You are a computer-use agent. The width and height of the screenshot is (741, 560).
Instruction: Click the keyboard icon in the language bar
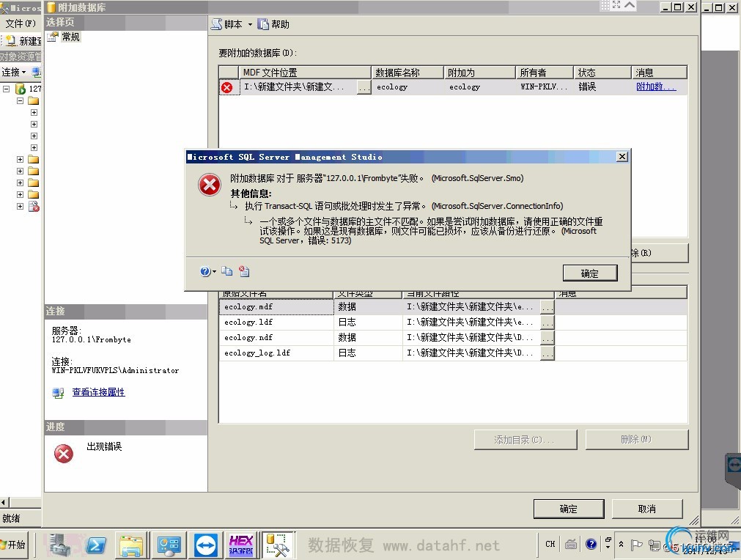pos(571,545)
